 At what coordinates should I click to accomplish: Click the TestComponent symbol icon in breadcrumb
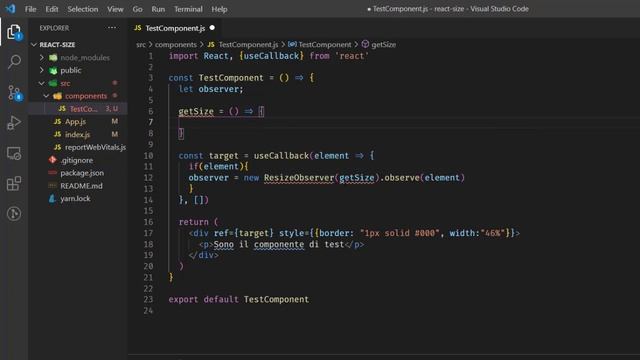[x=292, y=44]
